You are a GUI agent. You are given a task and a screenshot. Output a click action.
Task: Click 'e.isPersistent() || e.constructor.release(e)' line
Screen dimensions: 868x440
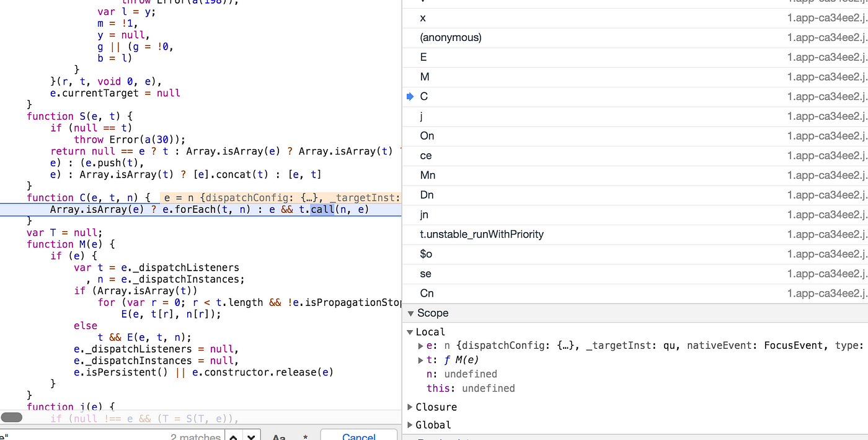pyautogui.click(x=203, y=372)
